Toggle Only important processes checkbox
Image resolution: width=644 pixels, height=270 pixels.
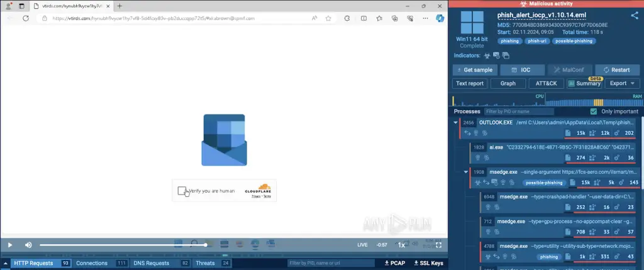(x=593, y=111)
